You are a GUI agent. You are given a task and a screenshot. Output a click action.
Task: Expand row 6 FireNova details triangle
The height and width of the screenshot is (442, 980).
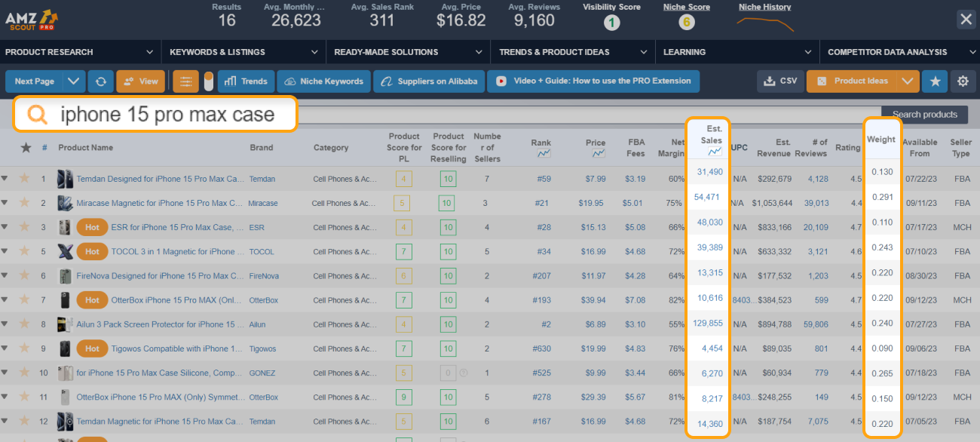point(5,276)
